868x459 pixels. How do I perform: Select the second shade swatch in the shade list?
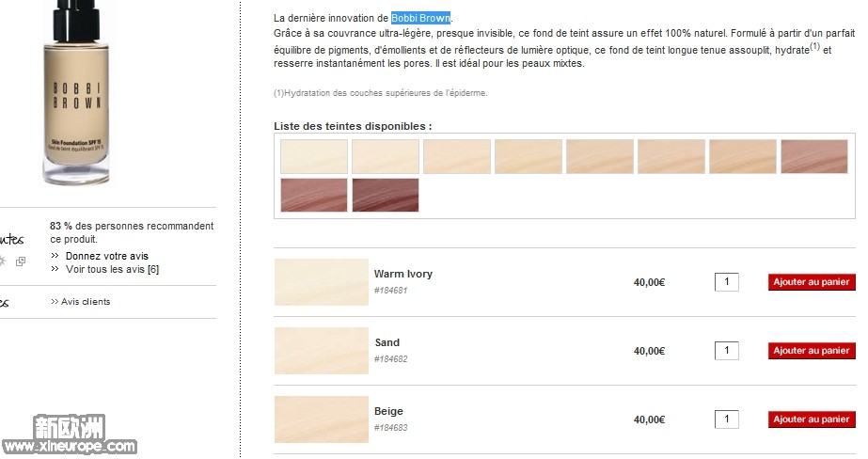pyautogui.click(x=386, y=157)
